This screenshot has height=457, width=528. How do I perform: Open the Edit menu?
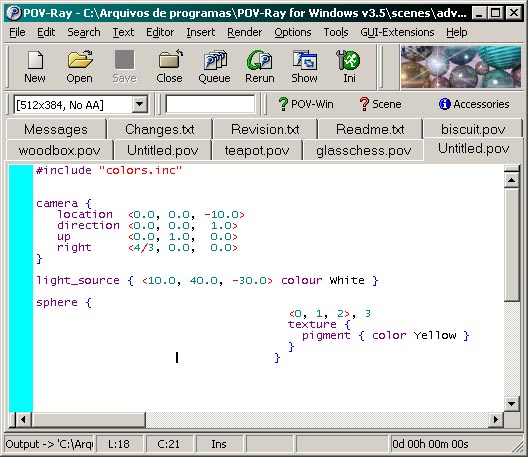(46, 32)
